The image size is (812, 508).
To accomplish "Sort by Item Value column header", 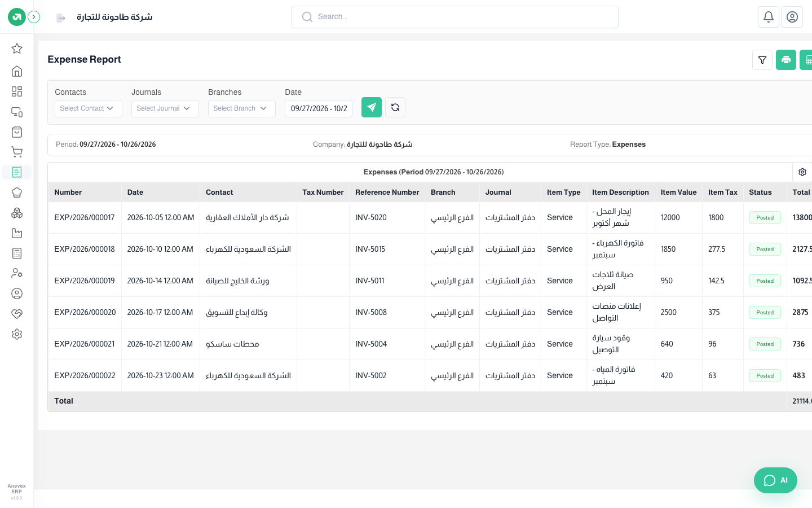I will point(678,192).
